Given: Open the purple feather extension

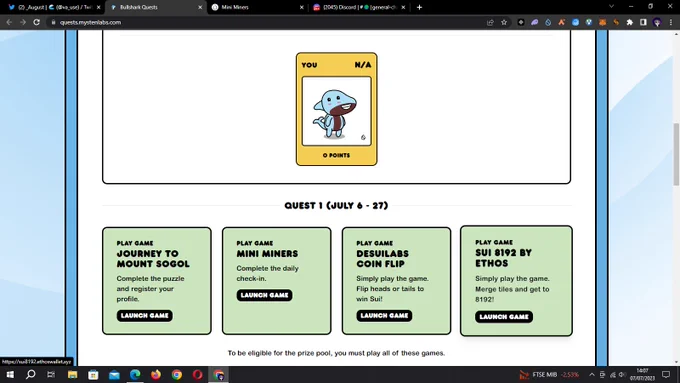Looking at the screenshot, I should tap(534, 22).
